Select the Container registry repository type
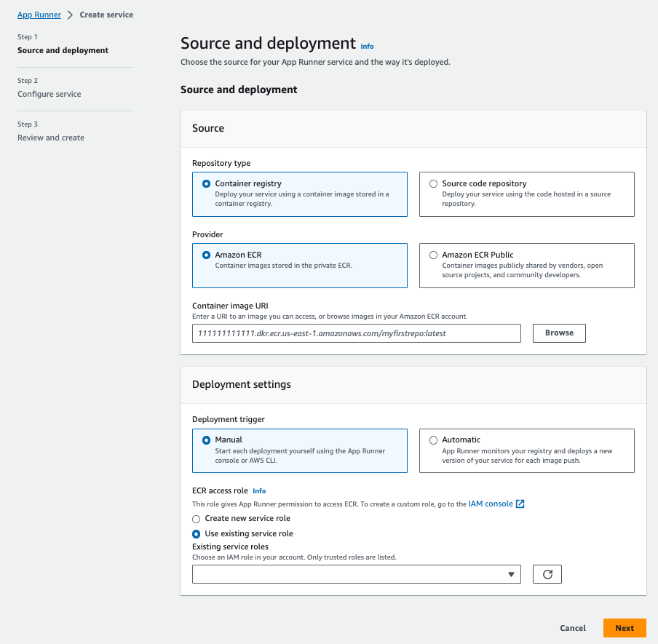The height and width of the screenshot is (644, 658). click(300, 194)
